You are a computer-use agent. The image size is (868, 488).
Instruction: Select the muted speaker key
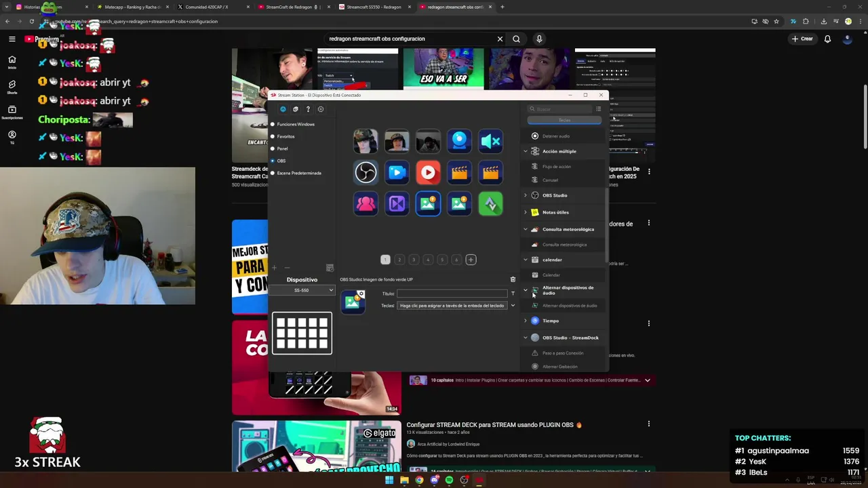click(x=490, y=141)
